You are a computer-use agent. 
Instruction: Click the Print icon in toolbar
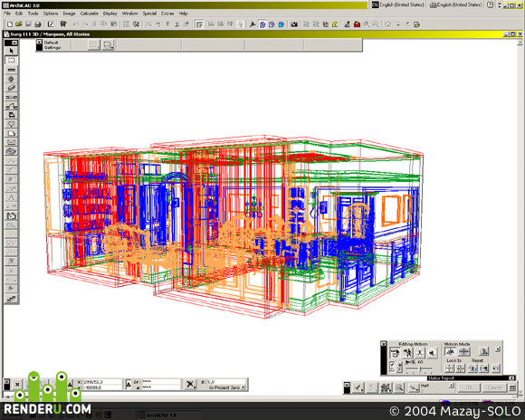tap(38, 24)
